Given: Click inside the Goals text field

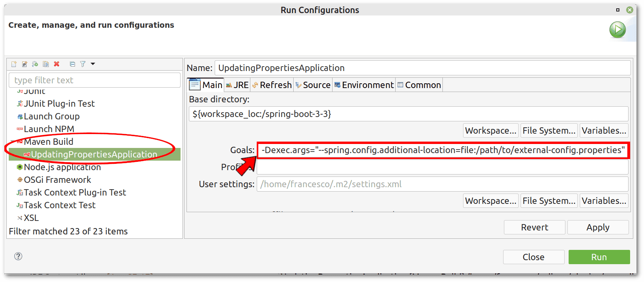Looking at the screenshot, I should pos(442,150).
